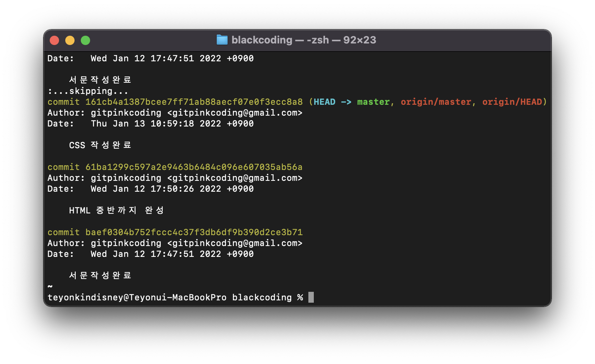Click the last Date line 'Wed Jan 12 17:47:51'
The height and width of the screenshot is (364, 595).
pos(151,254)
